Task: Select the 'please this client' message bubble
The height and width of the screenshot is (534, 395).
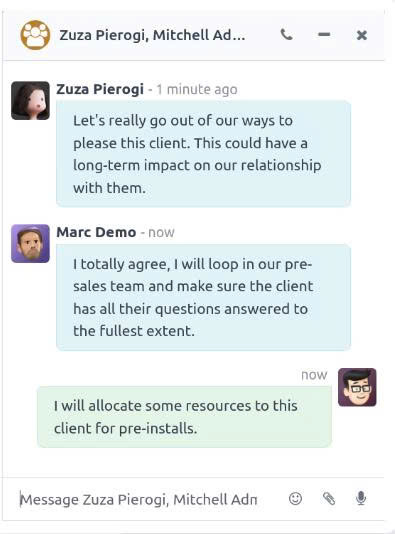Action: point(203,154)
